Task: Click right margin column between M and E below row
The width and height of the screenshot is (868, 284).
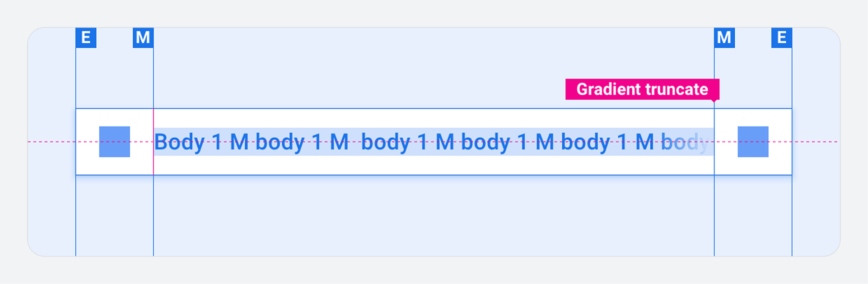Action: point(753,215)
